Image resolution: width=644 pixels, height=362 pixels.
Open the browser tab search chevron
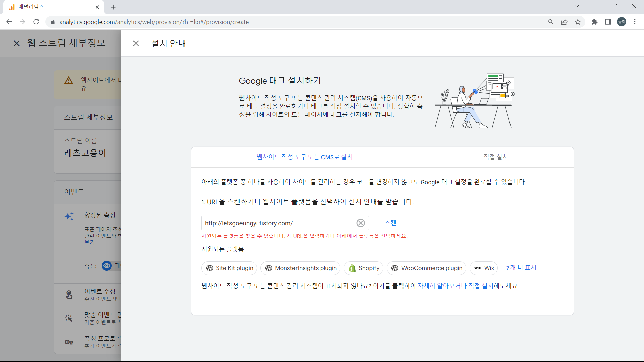click(577, 6)
